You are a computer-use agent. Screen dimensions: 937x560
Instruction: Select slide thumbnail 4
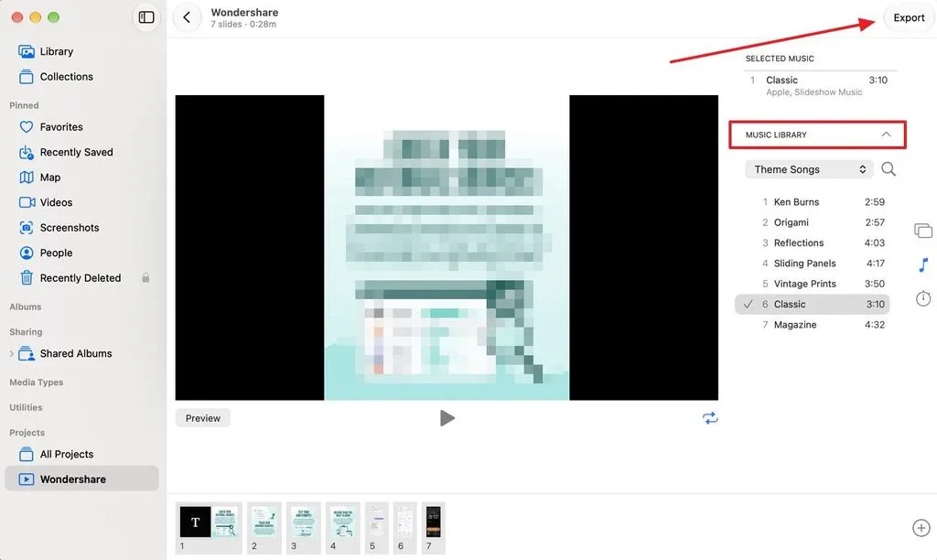pos(343,528)
